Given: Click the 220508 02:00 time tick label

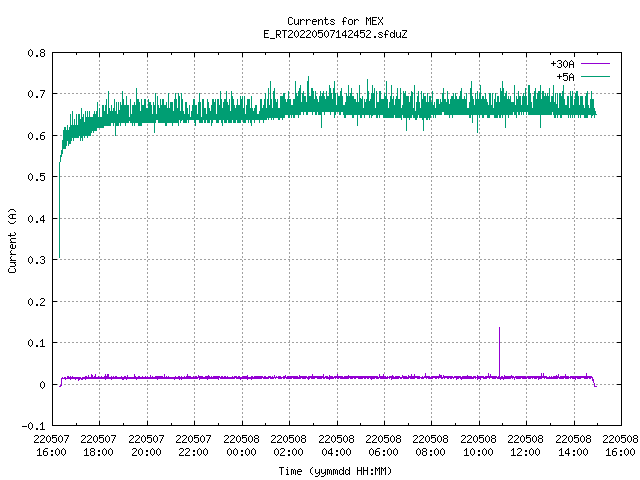Looking at the screenshot, I should tap(288, 445).
